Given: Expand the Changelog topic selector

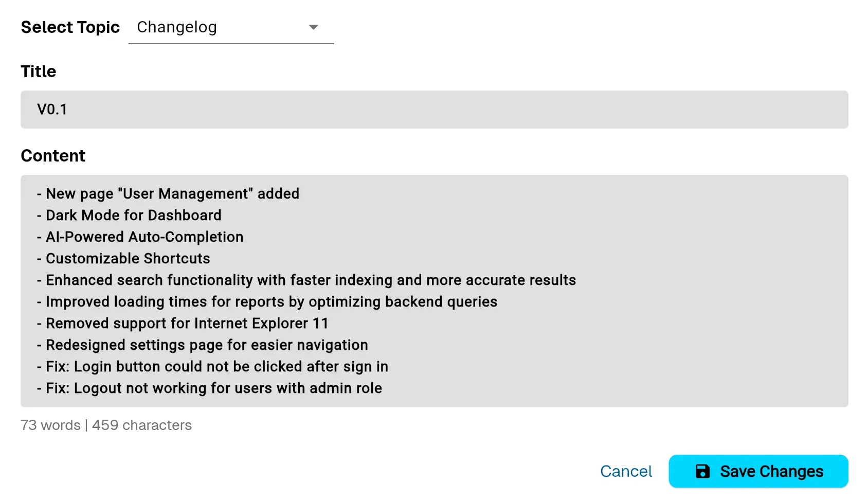Looking at the screenshot, I should 231,27.
